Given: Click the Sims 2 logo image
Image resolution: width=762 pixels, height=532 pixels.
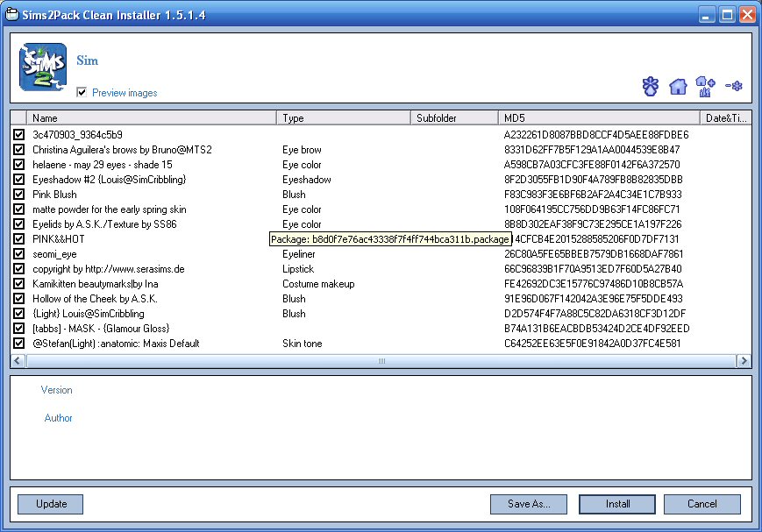Looking at the screenshot, I should (x=43, y=67).
